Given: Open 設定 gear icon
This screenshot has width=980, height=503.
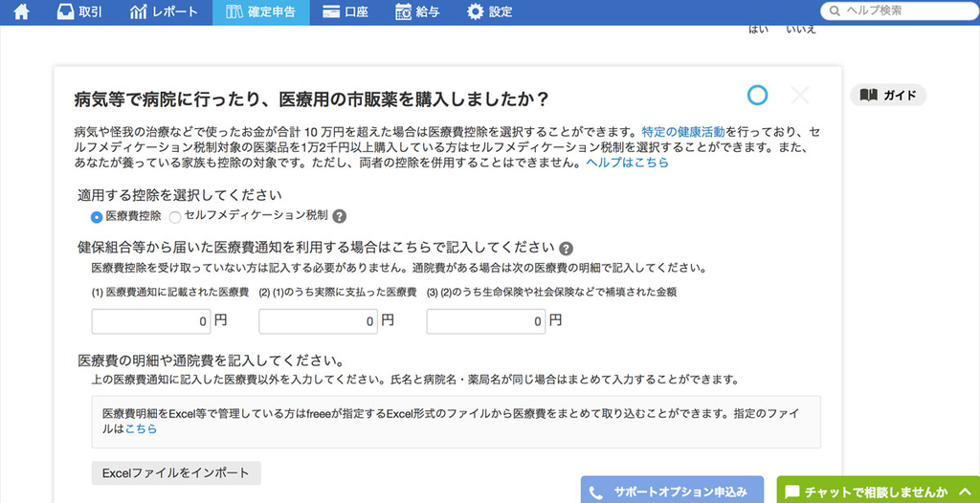Looking at the screenshot, I should tap(490, 11).
